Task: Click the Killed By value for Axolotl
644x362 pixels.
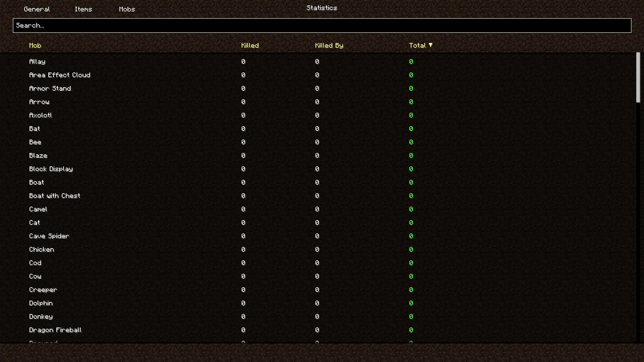Action: (317, 115)
